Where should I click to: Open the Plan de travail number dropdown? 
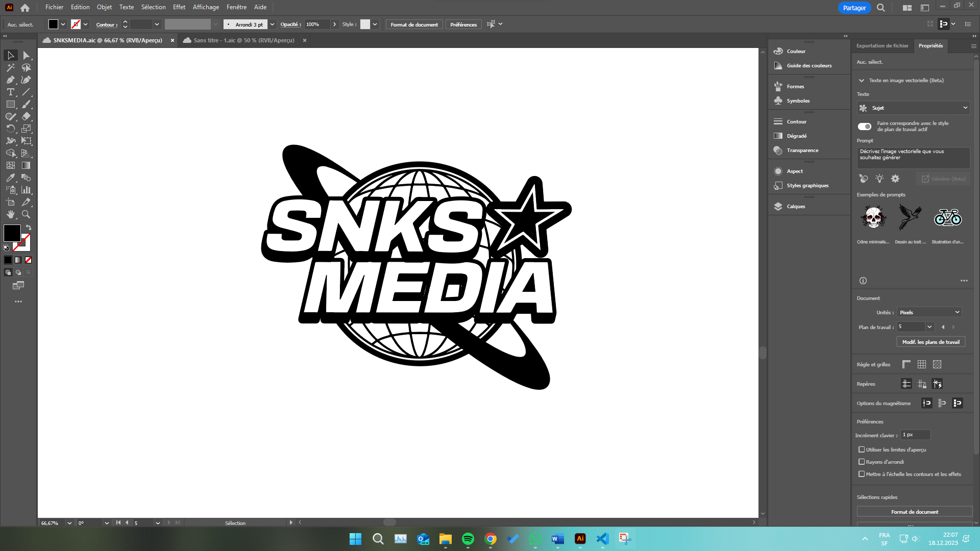point(929,327)
